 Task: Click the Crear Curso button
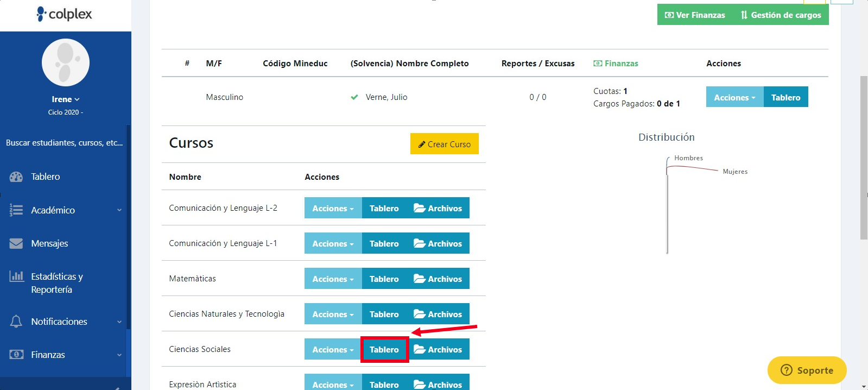(x=444, y=143)
